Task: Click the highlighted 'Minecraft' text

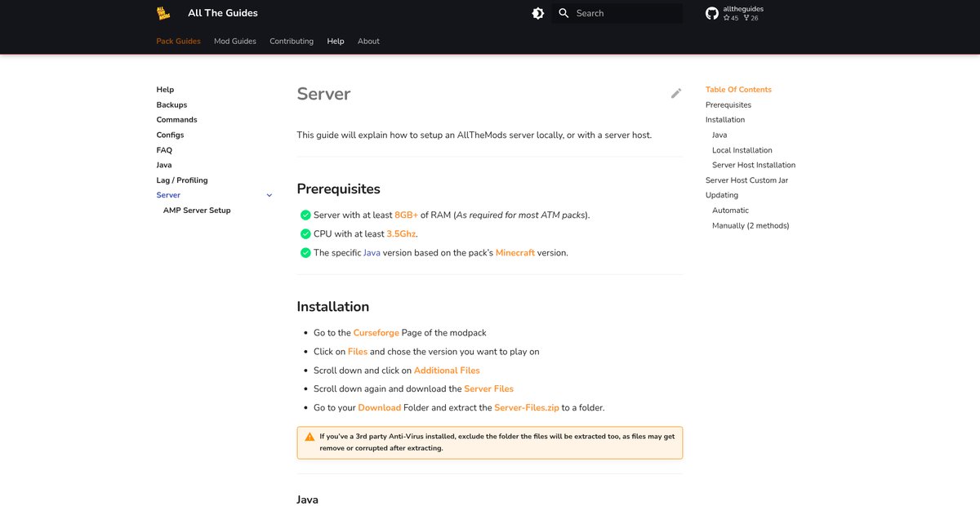Action: click(x=515, y=253)
